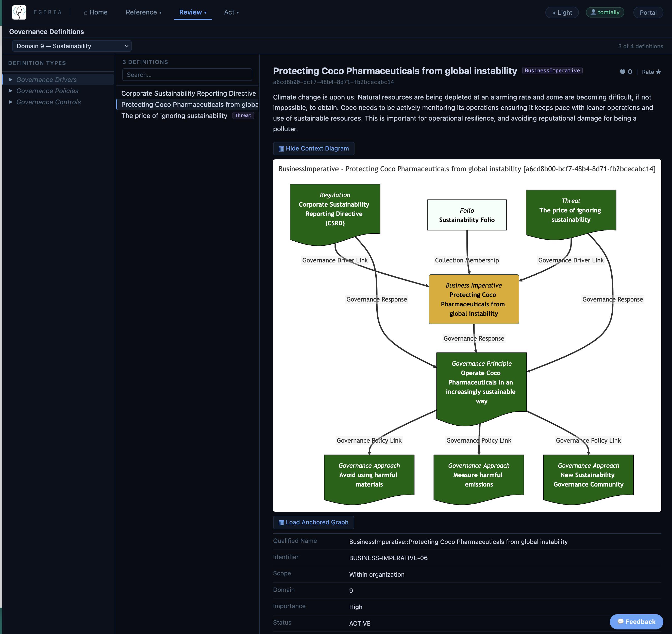This screenshot has width=672, height=634.
Task: Open the Review menu
Action: pyautogui.click(x=193, y=12)
